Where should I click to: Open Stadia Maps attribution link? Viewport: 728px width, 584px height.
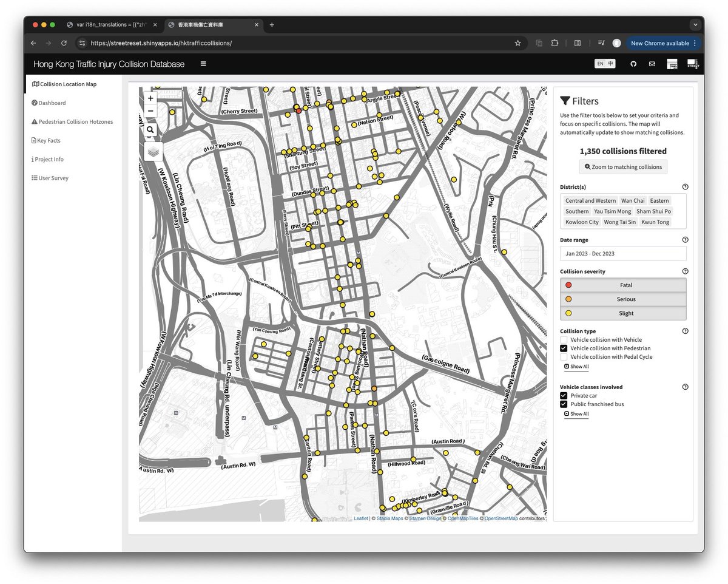[389, 518]
